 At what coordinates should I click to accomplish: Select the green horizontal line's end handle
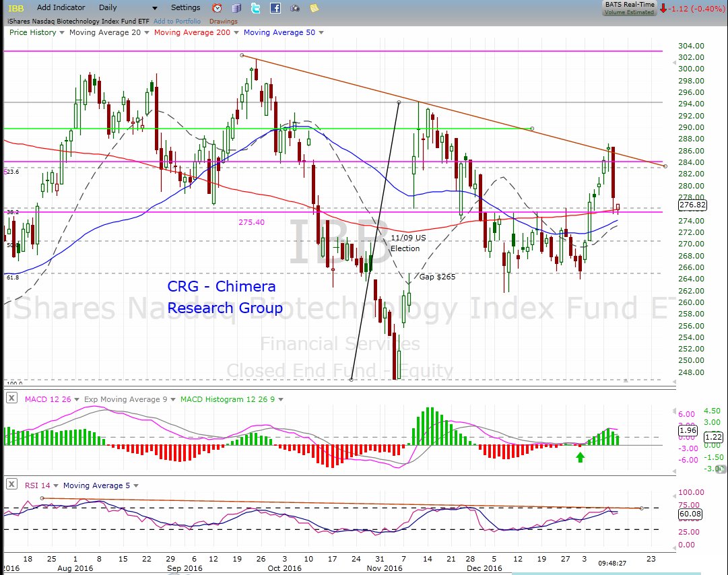532,129
